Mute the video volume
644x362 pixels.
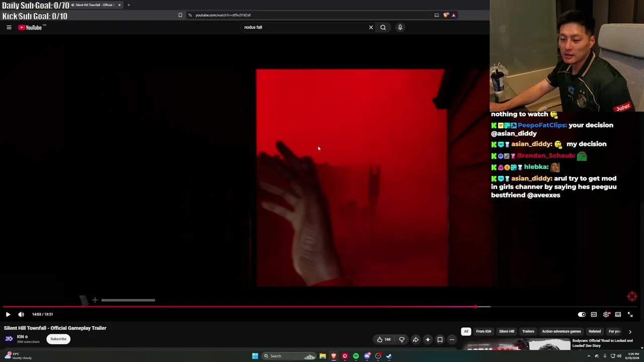21,314
